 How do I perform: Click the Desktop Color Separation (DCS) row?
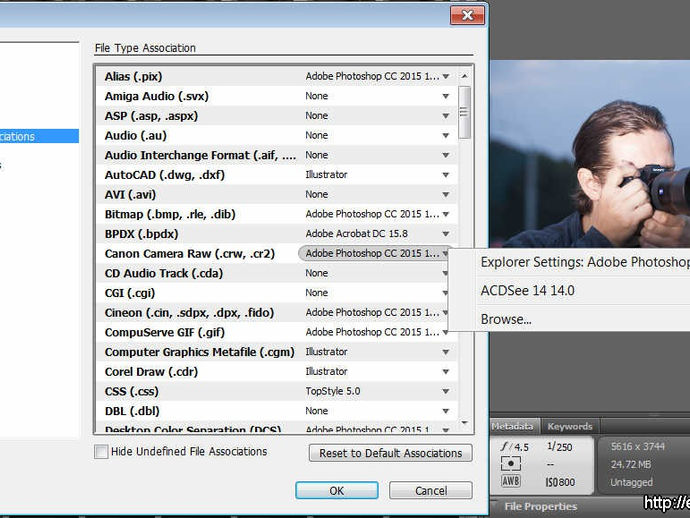pos(277,429)
